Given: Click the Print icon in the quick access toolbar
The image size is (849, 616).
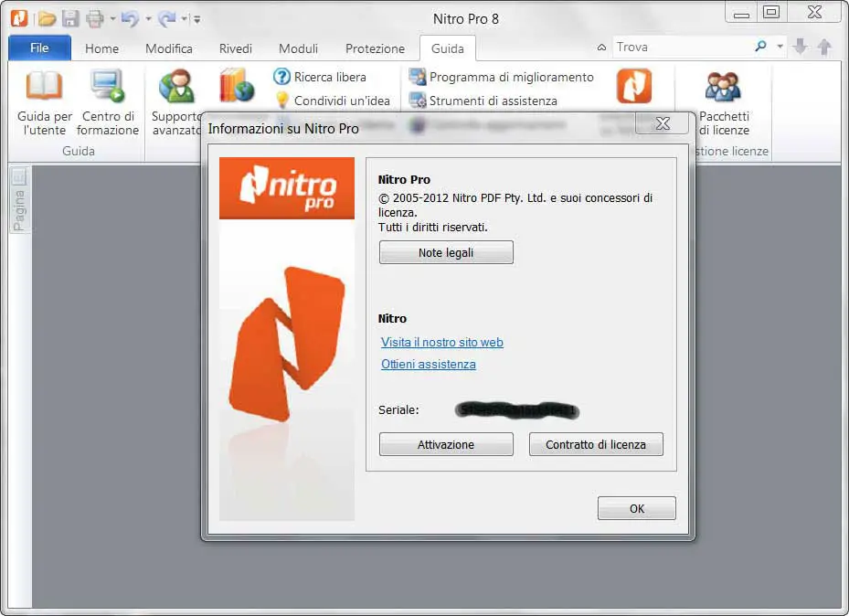Looking at the screenshot, I should [95, 19].
